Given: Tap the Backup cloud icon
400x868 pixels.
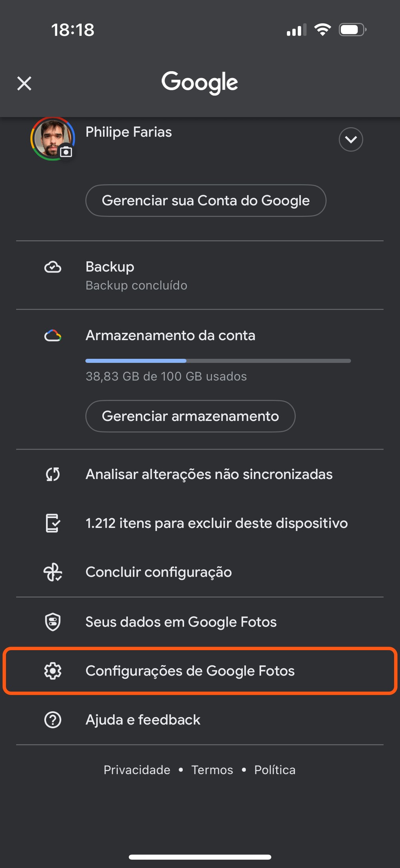Looking at the screenshot, I should (x=53, y=267).
